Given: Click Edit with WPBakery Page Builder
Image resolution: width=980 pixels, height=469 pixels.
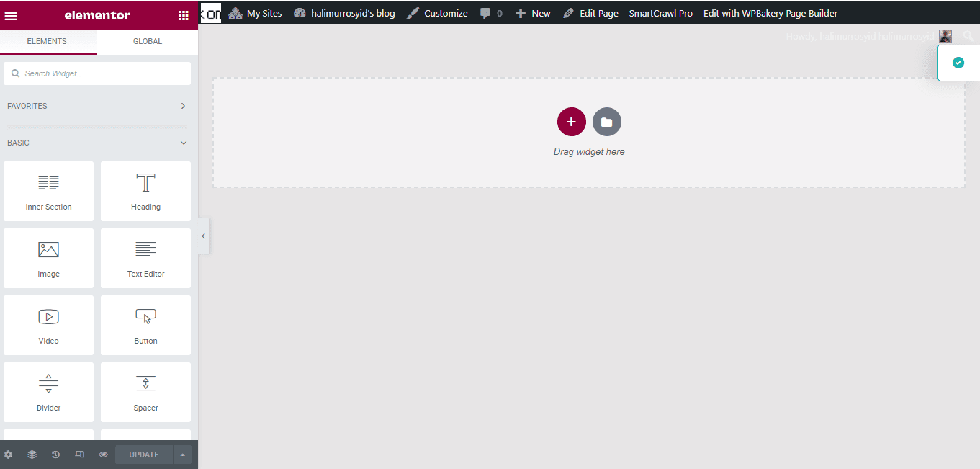Looking at the screenshot, I should 770,13.
